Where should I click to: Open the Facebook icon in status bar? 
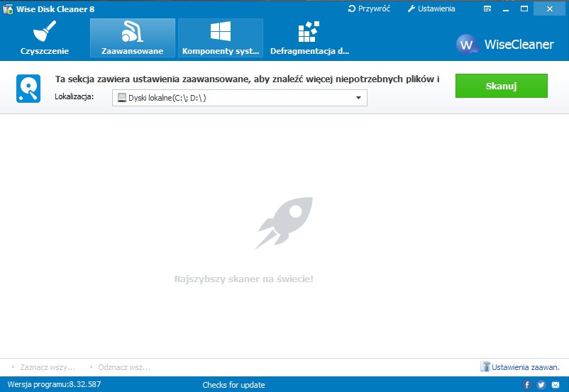[x=527, y=385]
